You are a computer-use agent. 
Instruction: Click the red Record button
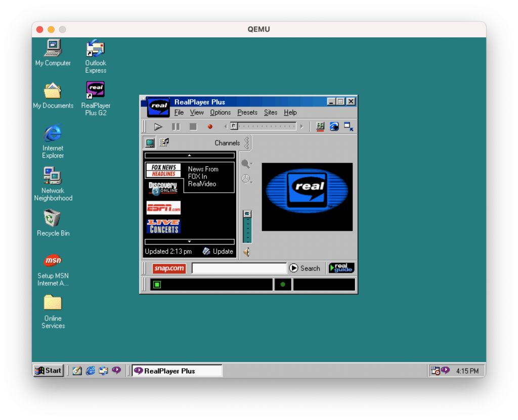tap(210, 126)
